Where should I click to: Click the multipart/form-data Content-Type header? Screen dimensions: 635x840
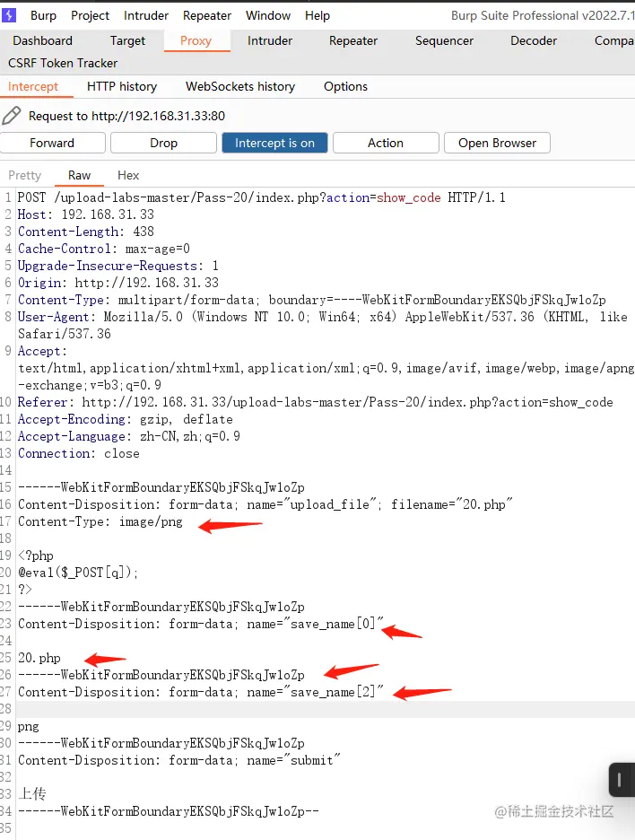tap(311, 300)
